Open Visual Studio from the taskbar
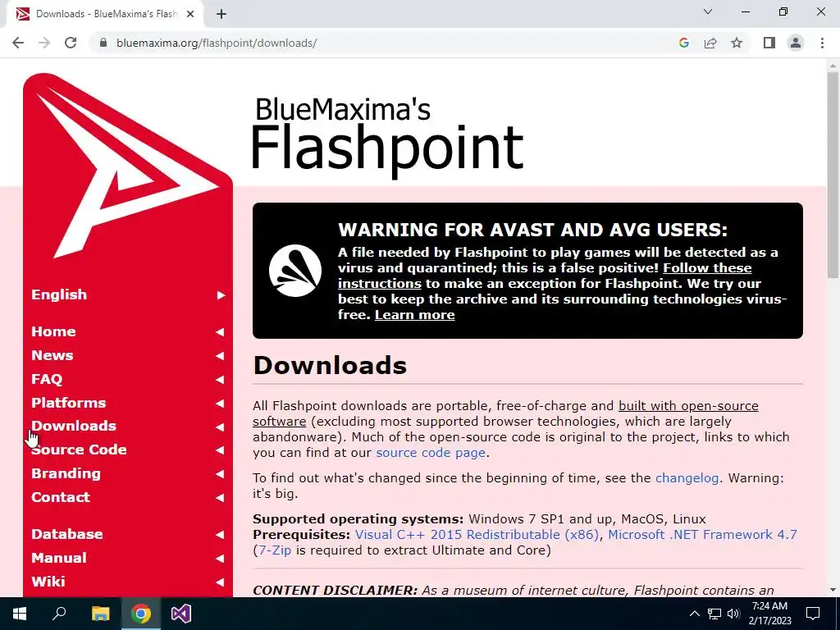 pyautogui.click(x=181, y=614)
